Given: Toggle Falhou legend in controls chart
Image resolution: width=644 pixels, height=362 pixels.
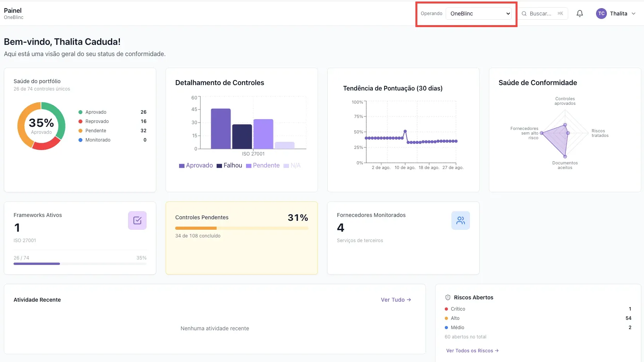Looking at the screenshot, I should (x=229, y=166).
